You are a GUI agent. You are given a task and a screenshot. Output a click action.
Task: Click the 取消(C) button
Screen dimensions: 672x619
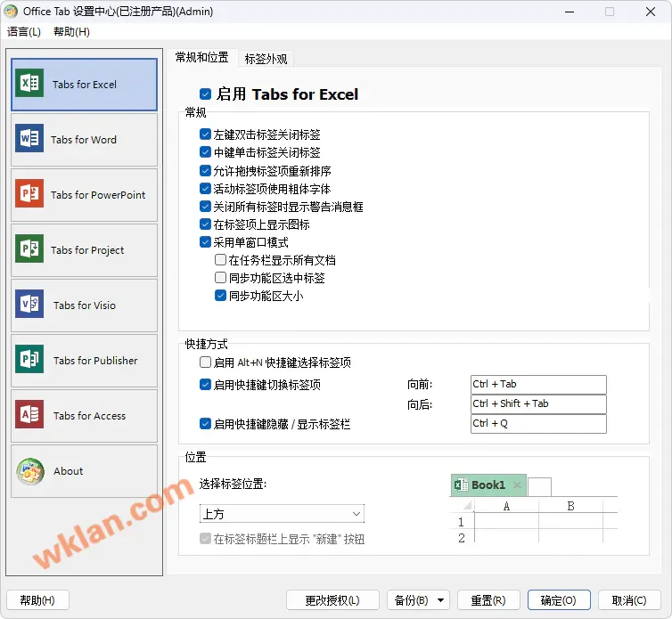click(629, 600)
